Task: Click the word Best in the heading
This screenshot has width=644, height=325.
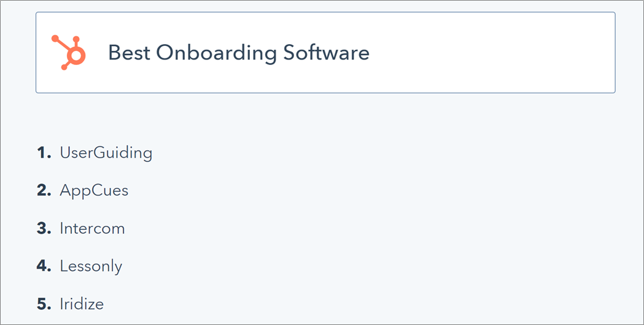Action: (128, 53)
